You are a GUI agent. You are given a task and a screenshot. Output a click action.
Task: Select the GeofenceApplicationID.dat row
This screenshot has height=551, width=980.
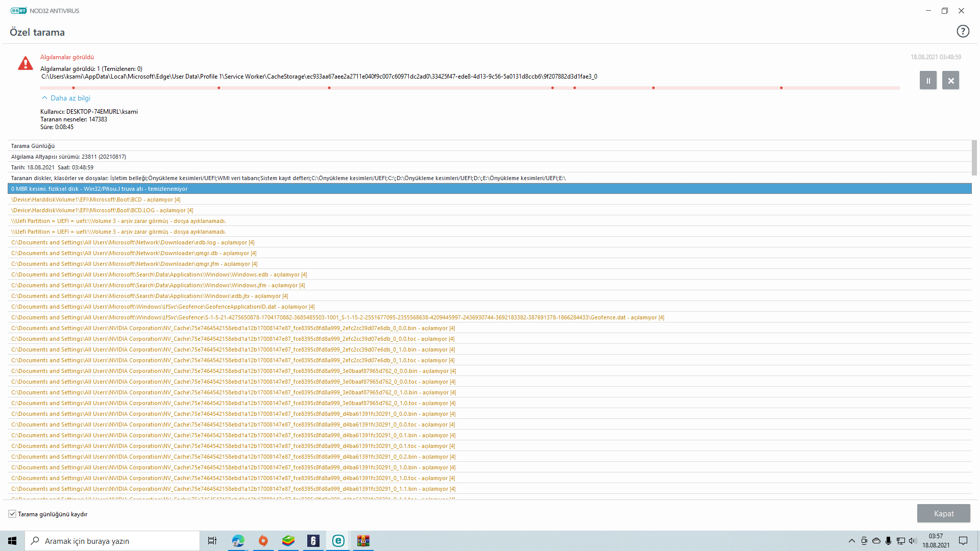point(489,307)
